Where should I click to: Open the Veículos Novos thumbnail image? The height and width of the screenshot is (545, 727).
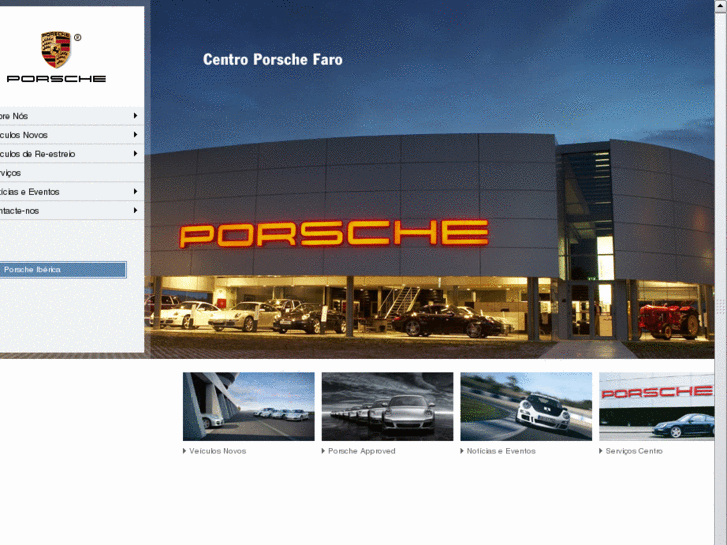249,406
